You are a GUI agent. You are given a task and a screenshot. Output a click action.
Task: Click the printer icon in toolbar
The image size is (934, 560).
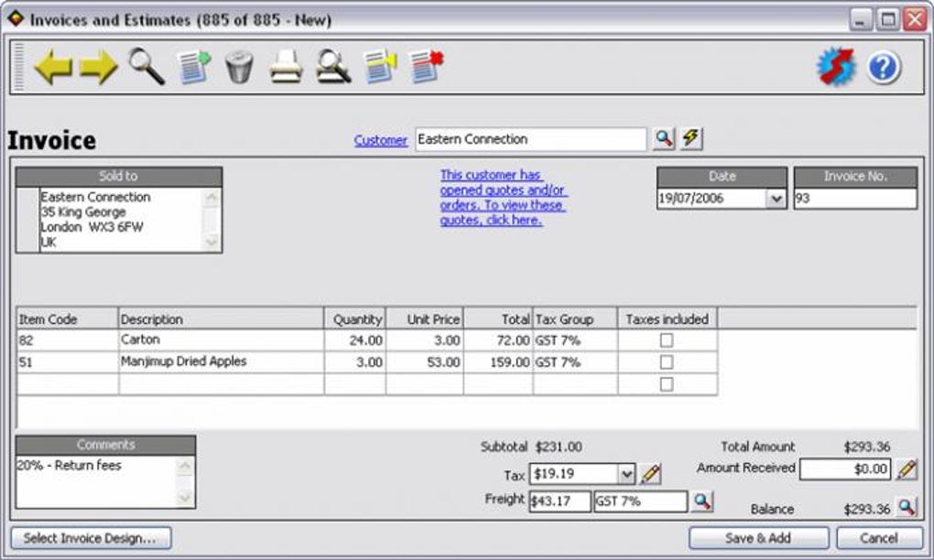(286, 67)
